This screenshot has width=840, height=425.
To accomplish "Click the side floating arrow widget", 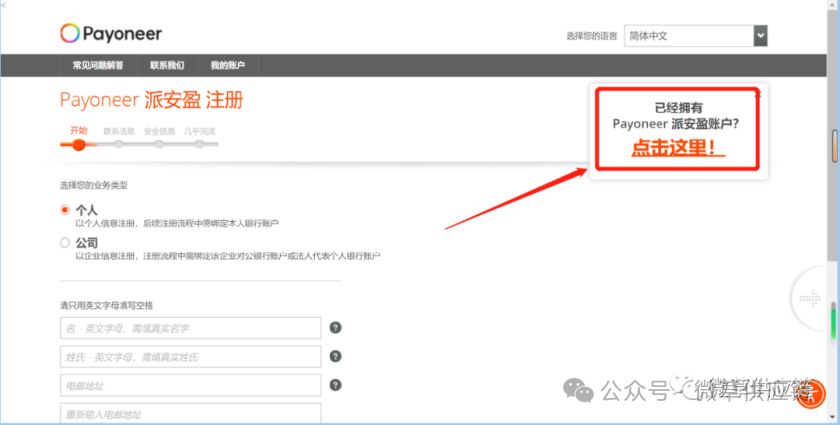I will click(810, 298).
